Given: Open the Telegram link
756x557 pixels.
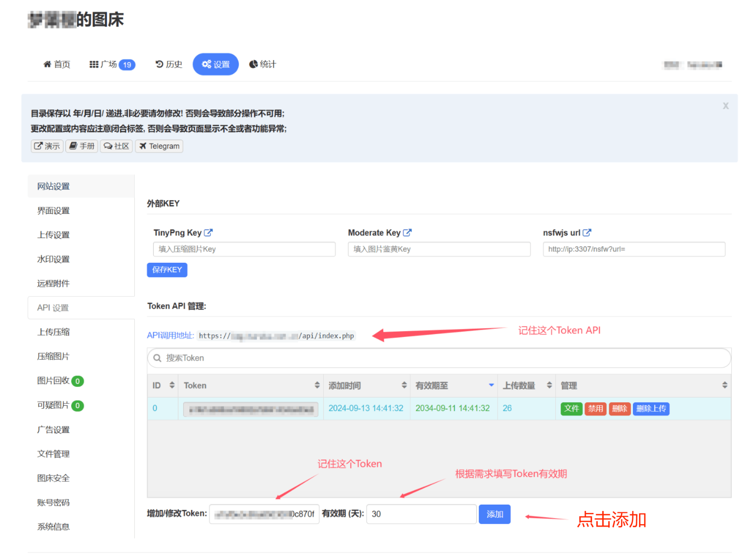Looking at the screenshot, I should click(x=159, y=146).
